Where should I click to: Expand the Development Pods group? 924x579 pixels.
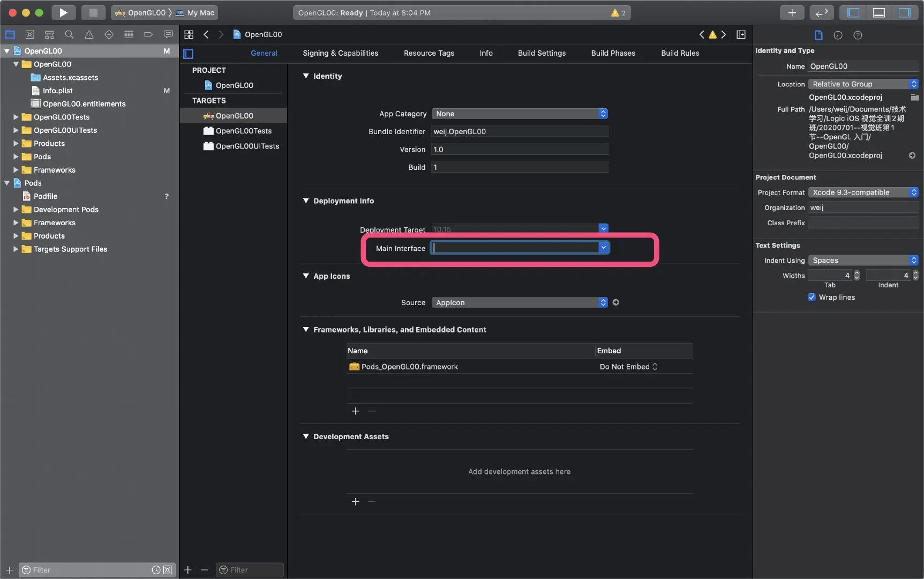(x=16, y=210)
